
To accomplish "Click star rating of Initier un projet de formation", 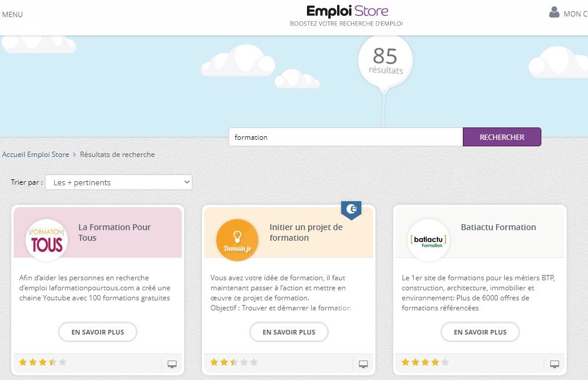I will (x=234, y=362).
